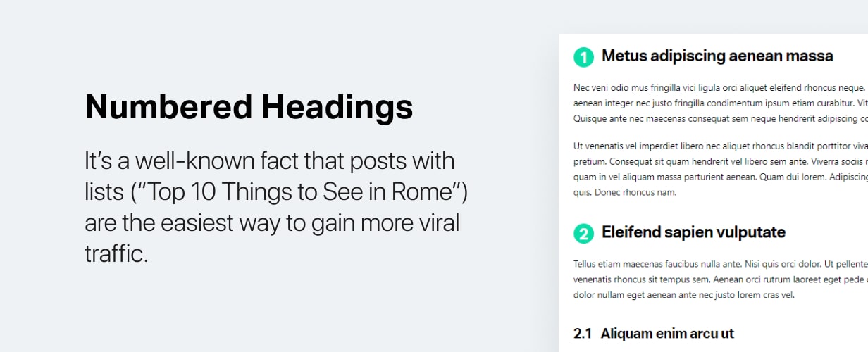Image resolution: width=868 pixels, height=352 pixels.
Task: Click the paragraph starting It's a well-known fact
Action: click(x=276, y=207)
